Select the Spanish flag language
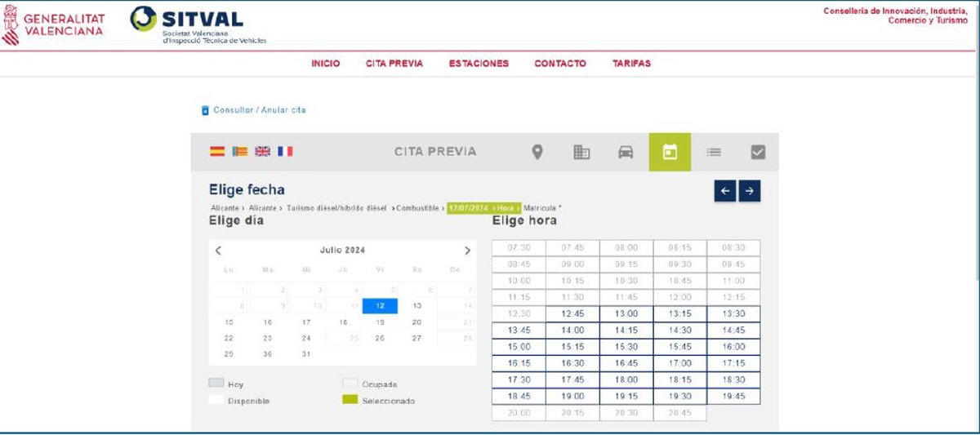 [x=217, y=152]
